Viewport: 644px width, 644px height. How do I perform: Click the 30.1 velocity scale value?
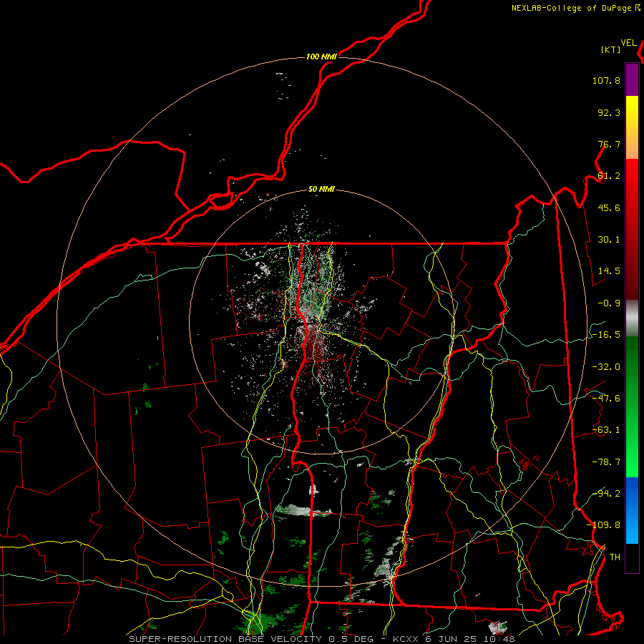pyautogui.click(x=609, y=240)
